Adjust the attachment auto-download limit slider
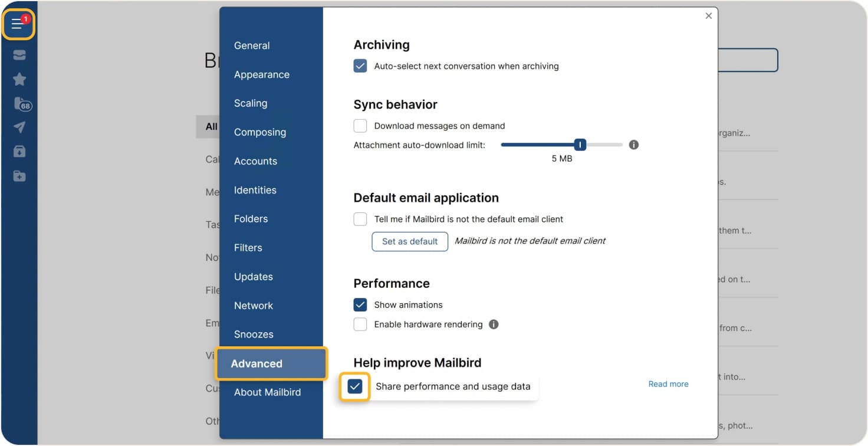 [x=579, y=144]
